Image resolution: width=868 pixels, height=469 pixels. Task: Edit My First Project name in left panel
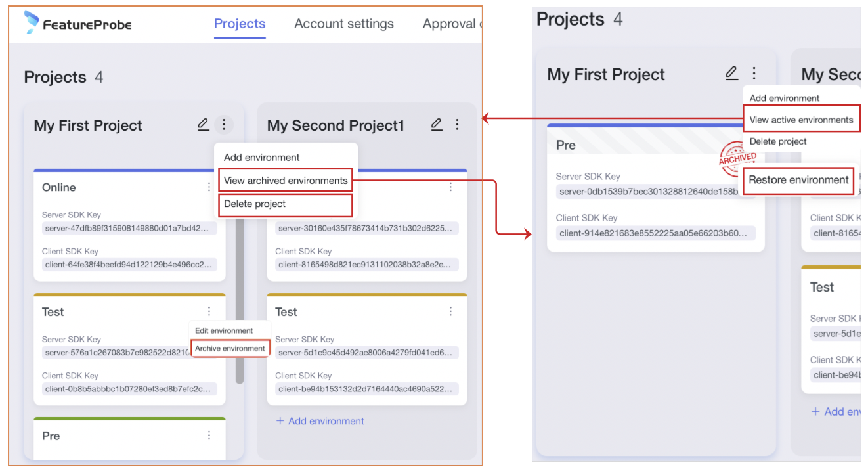[204, 124]
